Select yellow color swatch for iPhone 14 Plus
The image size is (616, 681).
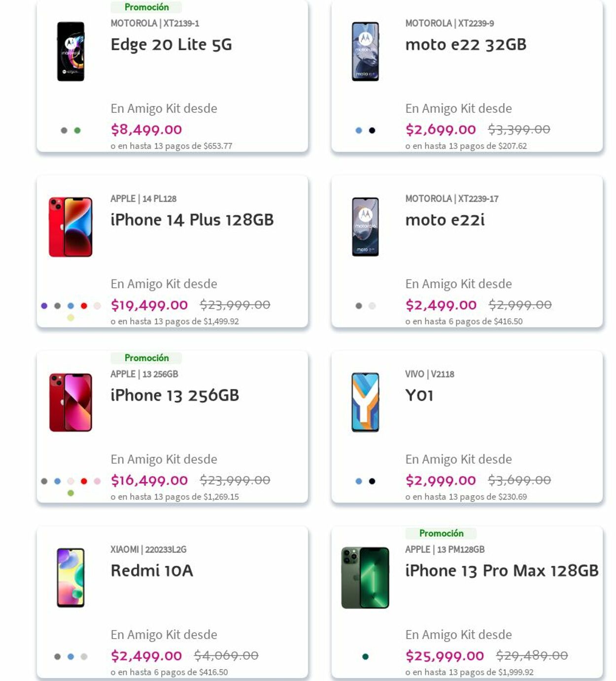pyautogui.click(x=70, y=318)
